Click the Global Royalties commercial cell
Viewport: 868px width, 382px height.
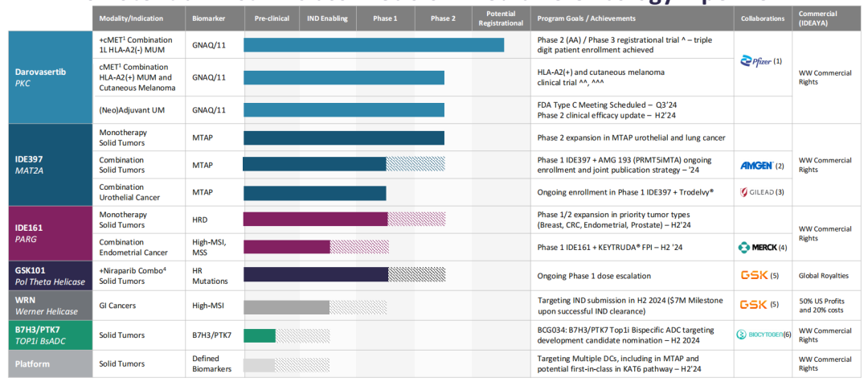825,275
